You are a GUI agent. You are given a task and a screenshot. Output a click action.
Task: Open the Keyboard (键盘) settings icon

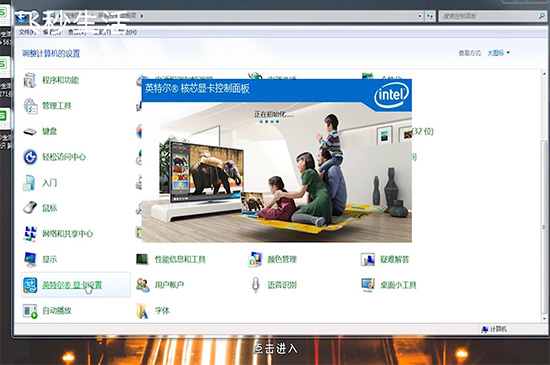30,132
